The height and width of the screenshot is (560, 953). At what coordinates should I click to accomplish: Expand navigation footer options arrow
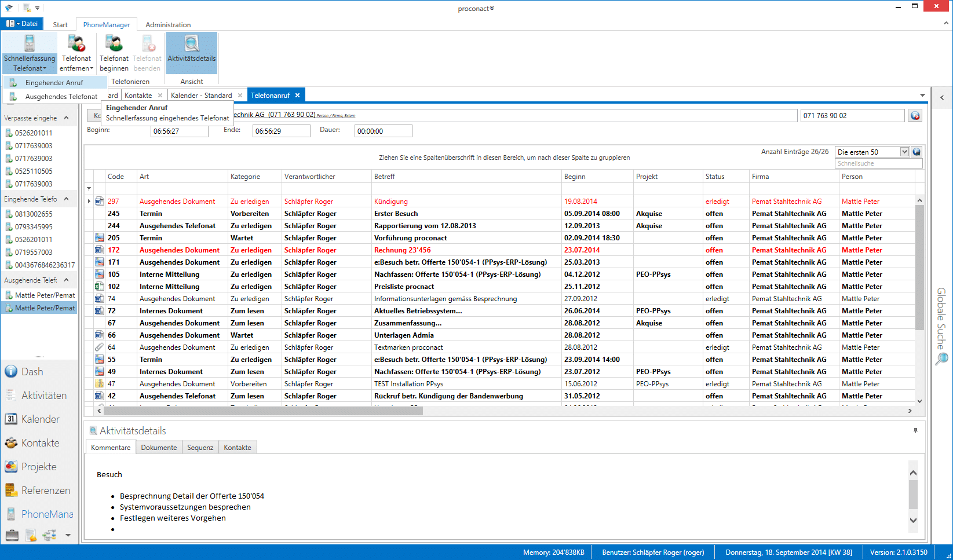point(68,536)
